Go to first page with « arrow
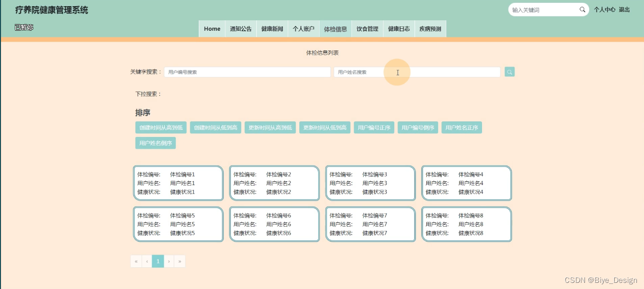 (x=136, y=261)
